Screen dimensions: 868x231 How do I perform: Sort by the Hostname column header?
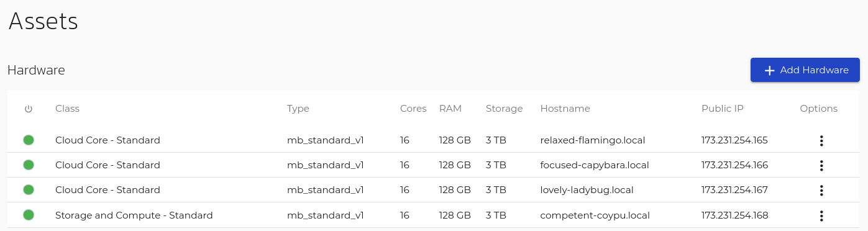click(565, 109)
